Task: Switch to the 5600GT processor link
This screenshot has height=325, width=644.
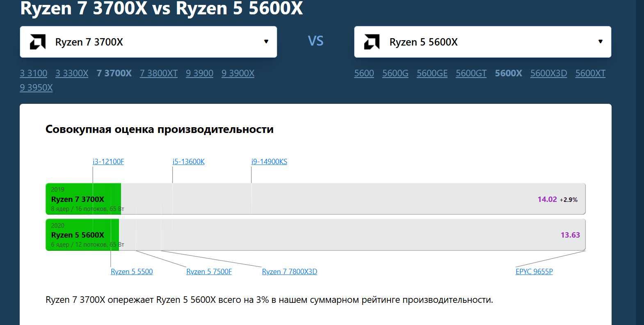Action: [x=471, y=73]
